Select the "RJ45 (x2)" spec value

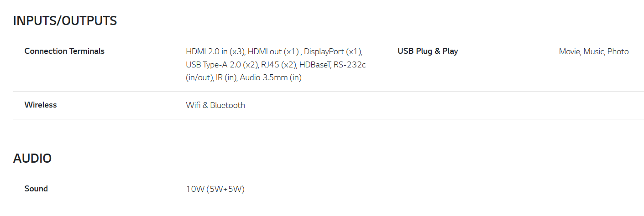279,65
